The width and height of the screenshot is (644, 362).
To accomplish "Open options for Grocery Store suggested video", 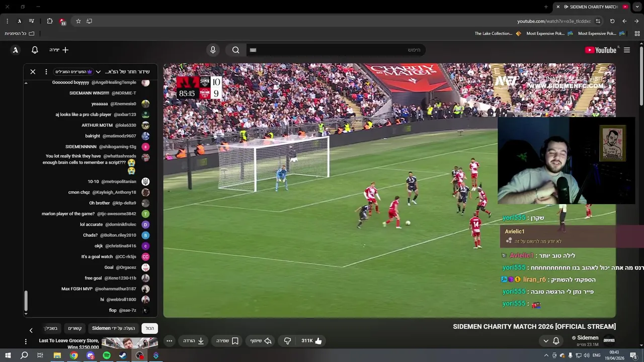I will click(x=26, y=342).
